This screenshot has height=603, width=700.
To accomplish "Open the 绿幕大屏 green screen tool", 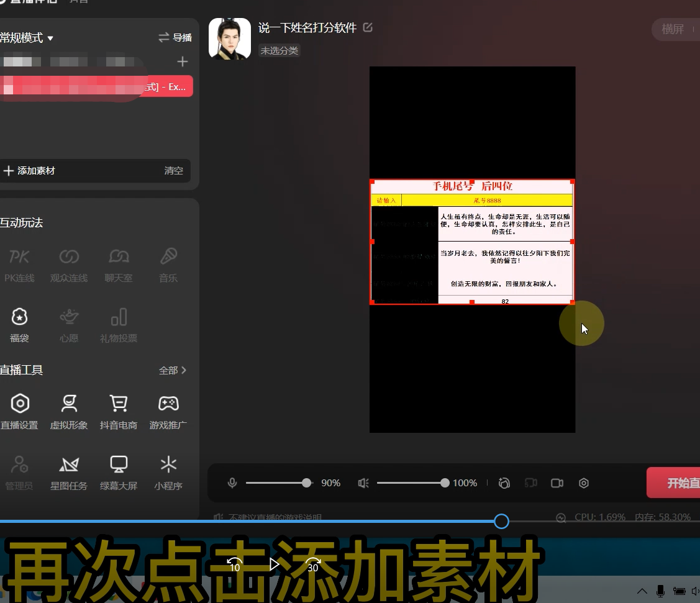I will tap(118, 471).
